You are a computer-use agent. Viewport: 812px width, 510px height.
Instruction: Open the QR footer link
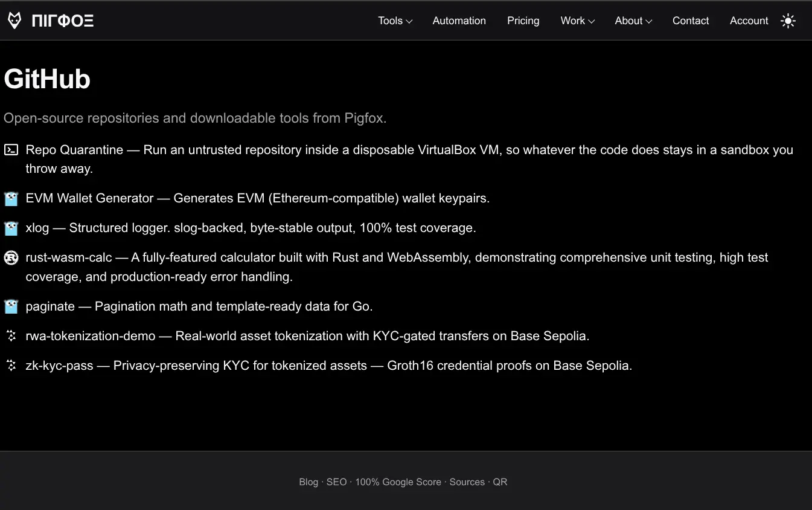[x=500, y=482]
